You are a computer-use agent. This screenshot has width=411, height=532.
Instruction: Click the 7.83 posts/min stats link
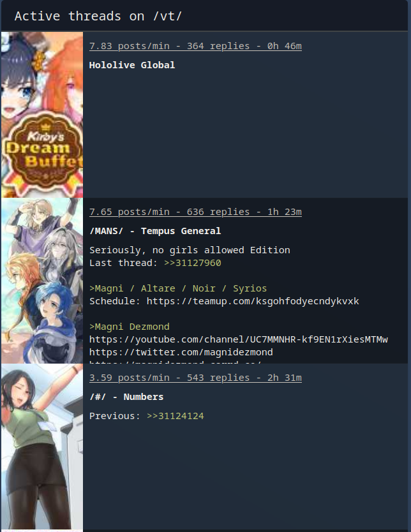[195, 46]
